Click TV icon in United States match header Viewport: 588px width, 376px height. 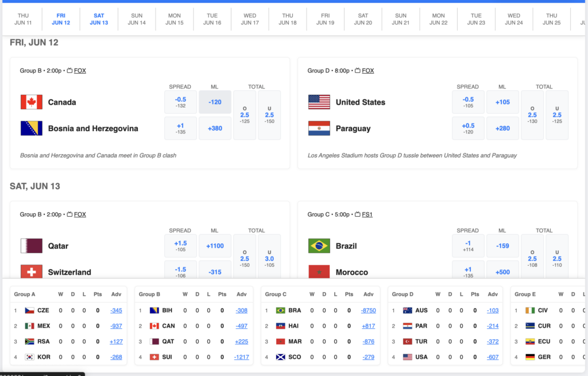click(357, 70)
